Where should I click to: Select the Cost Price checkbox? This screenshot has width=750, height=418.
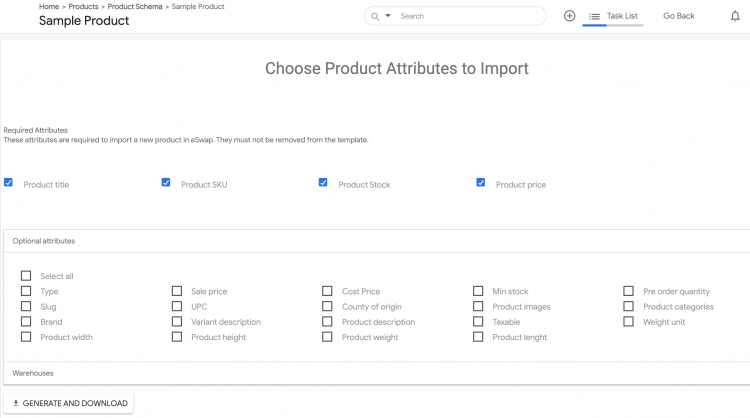(327, 291)
